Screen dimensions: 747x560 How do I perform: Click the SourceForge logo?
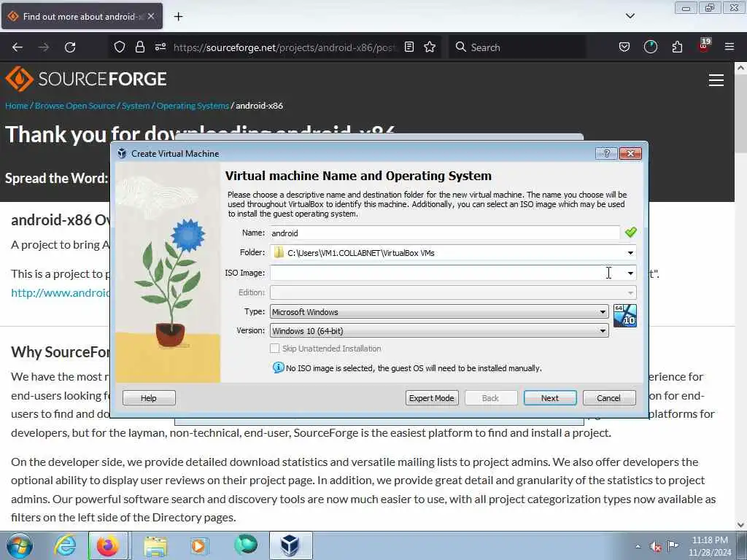[86, 79]
